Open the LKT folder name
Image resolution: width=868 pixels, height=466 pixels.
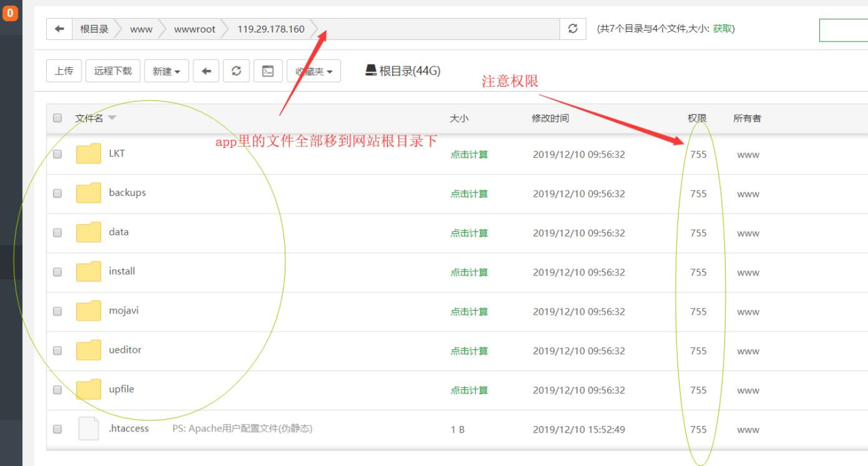(117, 153)
